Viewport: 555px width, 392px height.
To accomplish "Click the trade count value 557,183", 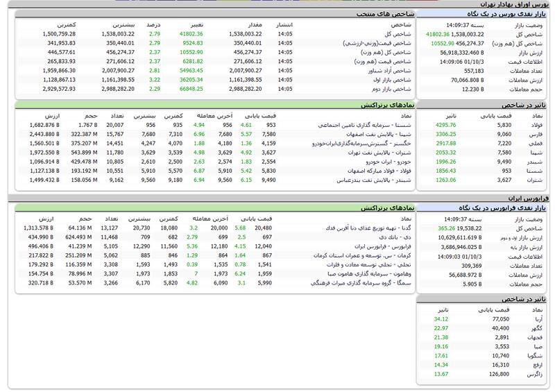I will (474, 71).
